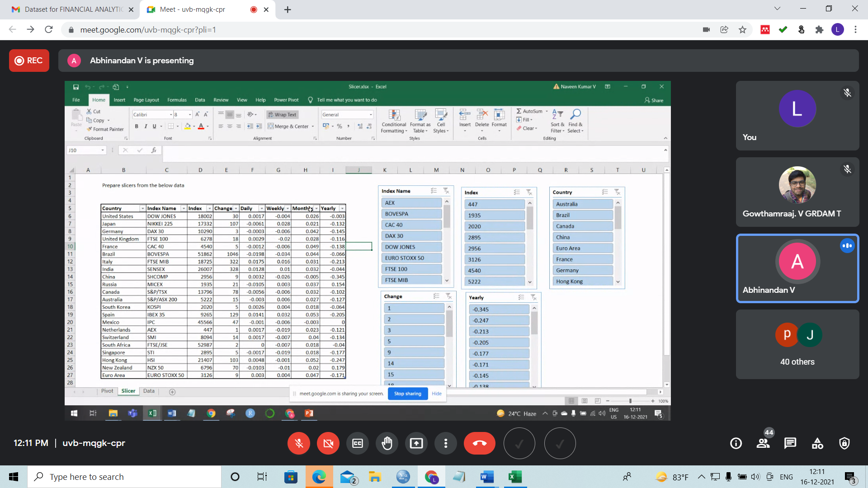The height and width of the screenshot is (488, 868).
Task: Turn on the camera in Meet
Action: 328,443
